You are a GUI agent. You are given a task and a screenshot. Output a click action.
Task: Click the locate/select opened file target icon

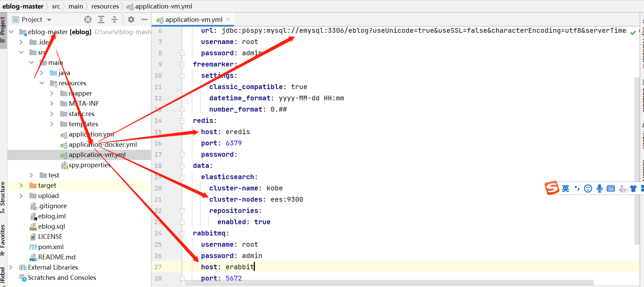88,19
